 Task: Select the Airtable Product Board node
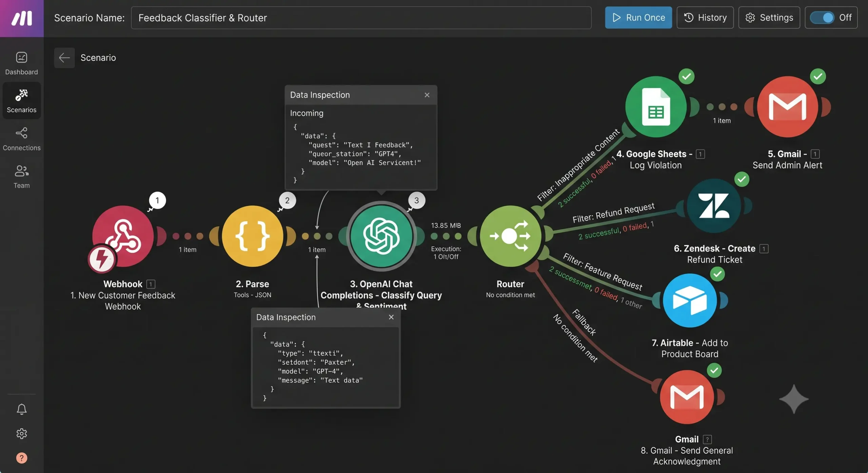click(x=690, y=300)
